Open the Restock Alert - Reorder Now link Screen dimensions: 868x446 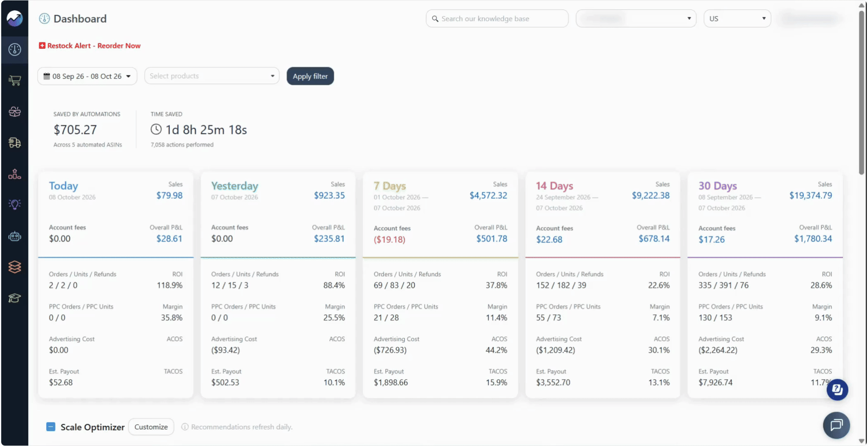click(x=94, y=45)
